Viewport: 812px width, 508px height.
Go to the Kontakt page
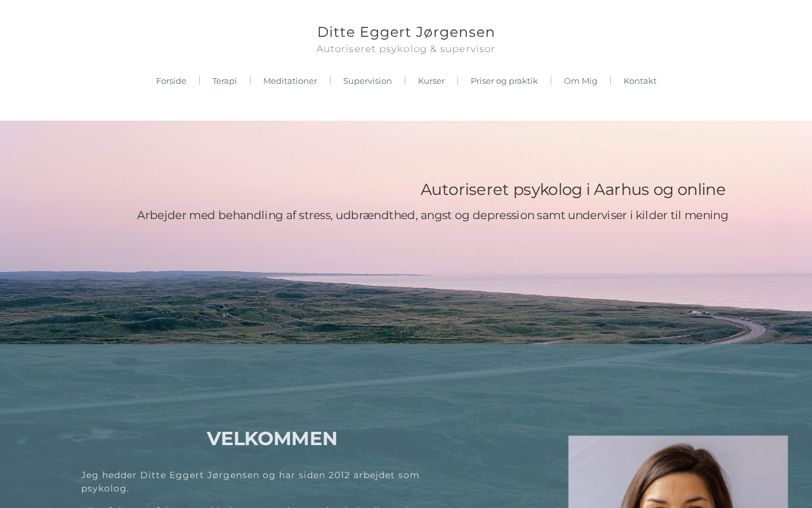click(x=640, y=81)
